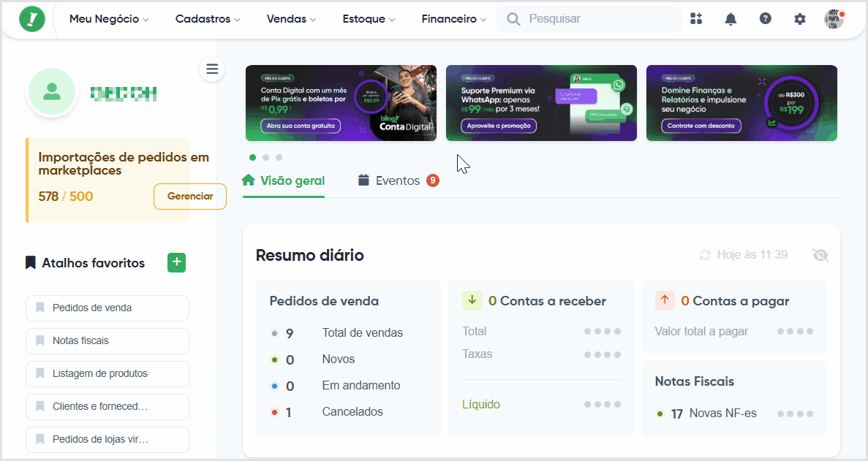The width and height of the screenshot is (868, 461).
Task: Open the user profile avatar in header
Action: coord(834,19)
